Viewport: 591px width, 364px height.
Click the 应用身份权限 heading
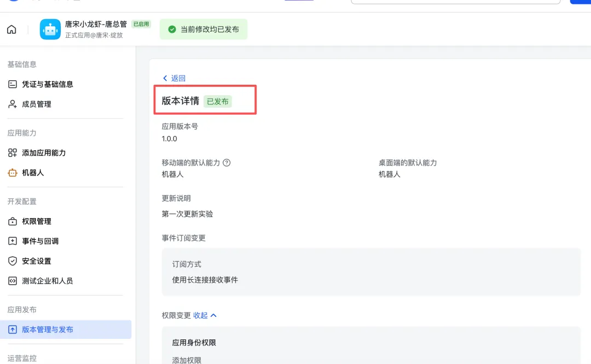coord(194,343)
